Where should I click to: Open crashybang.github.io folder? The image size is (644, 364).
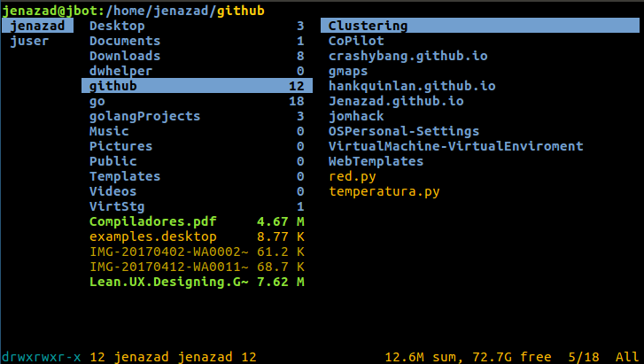point(407,56)
